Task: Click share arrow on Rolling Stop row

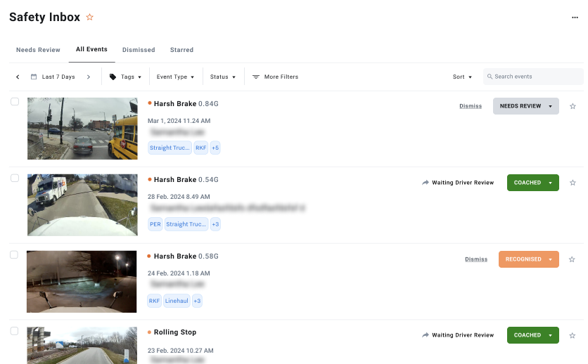Action: 426,335
